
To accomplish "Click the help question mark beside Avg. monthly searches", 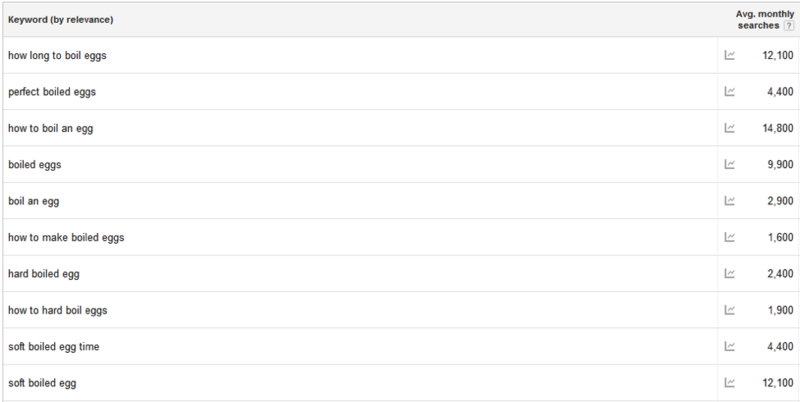I will point(789,26).
